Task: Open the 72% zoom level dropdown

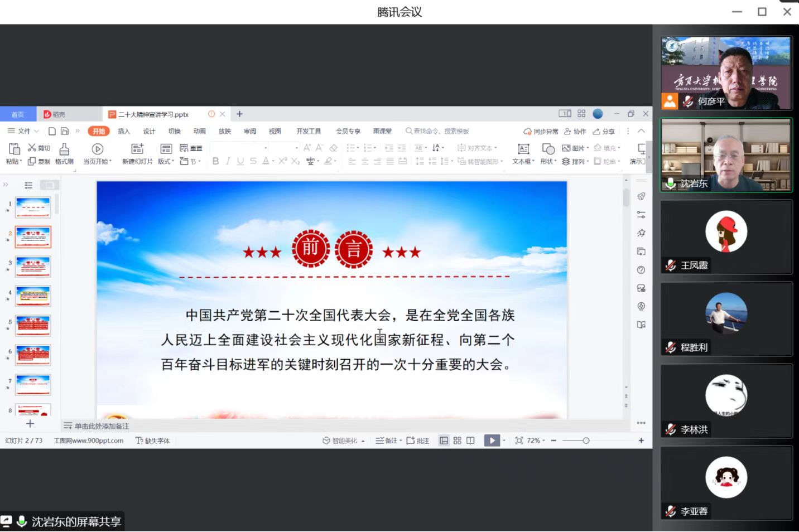Action: coord(536,441)
